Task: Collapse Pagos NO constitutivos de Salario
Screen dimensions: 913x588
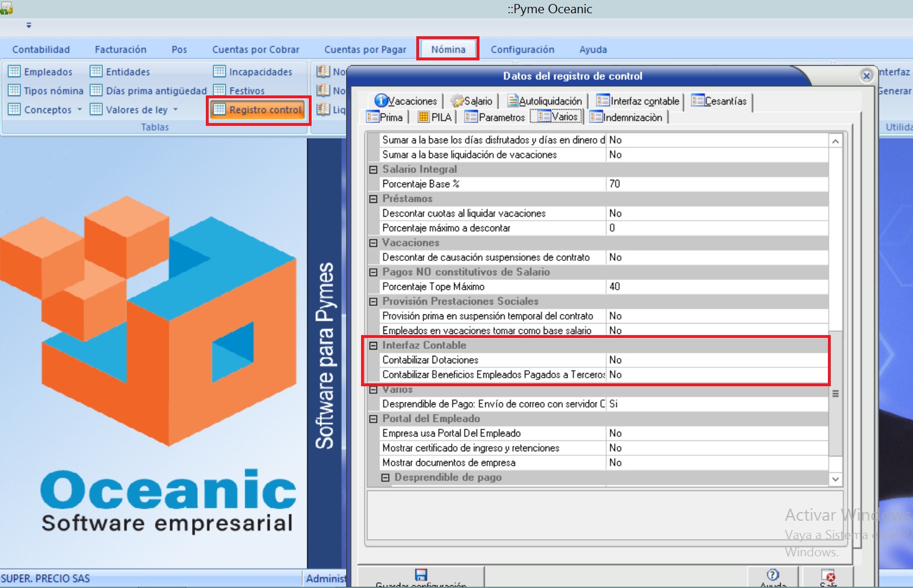Action: pyautogui.click(x=373, y=272)
